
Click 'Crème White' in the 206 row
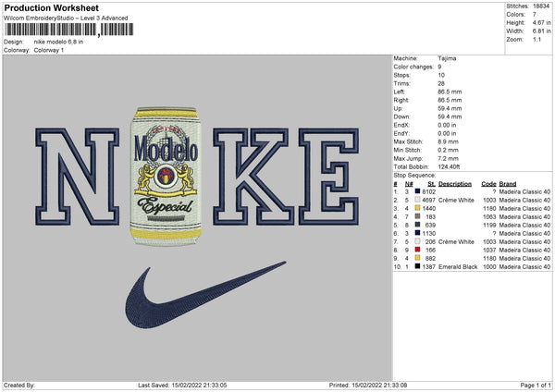pos(456,241)
